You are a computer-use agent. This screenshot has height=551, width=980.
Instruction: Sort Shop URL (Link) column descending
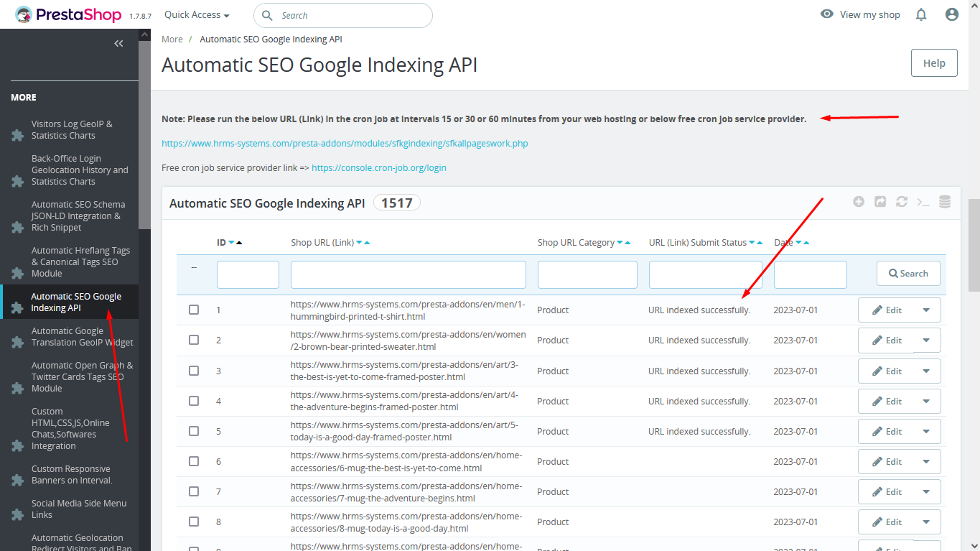(359, 243)
